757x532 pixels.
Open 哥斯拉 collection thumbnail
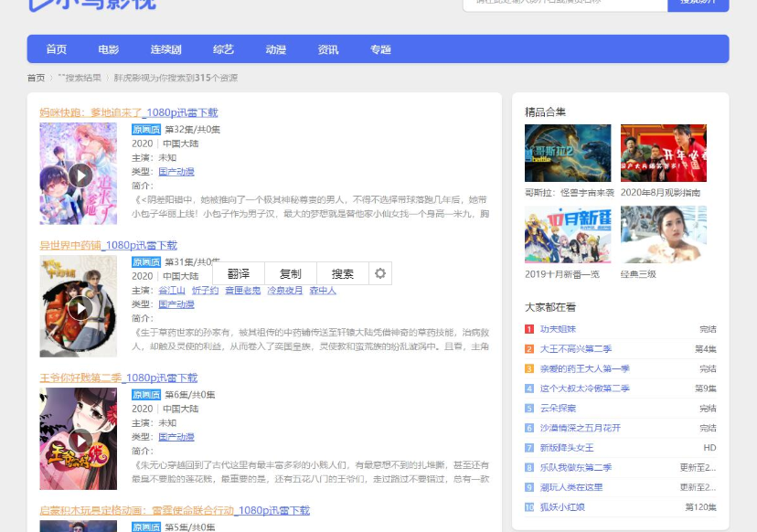(x=568, y=153)
